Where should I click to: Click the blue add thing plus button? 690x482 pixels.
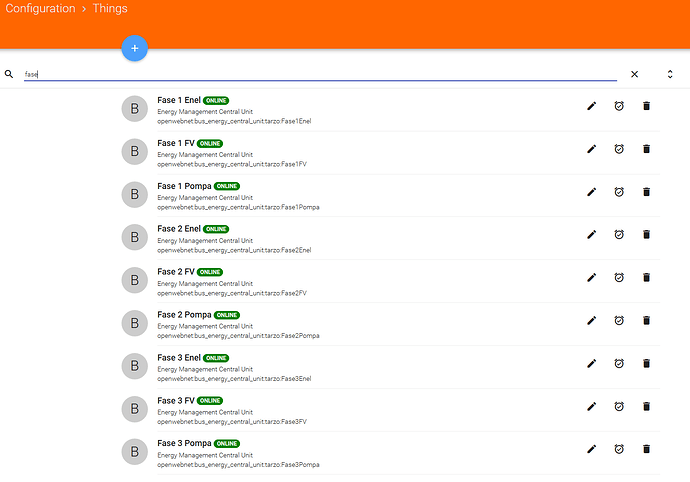click(x=135, y=48)
